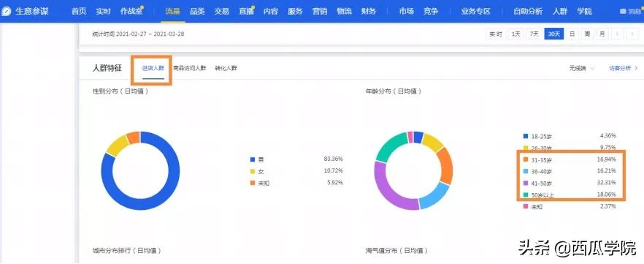This screenshot has height=264, width=644.
Task: Click the 41-50岁 legend swatch
Action: [526, 183]
